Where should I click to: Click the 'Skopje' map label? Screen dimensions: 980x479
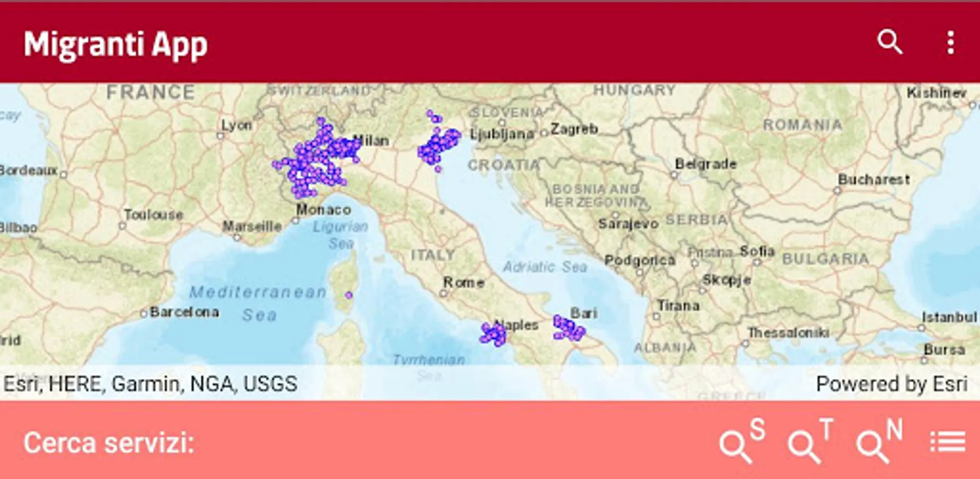726,280
